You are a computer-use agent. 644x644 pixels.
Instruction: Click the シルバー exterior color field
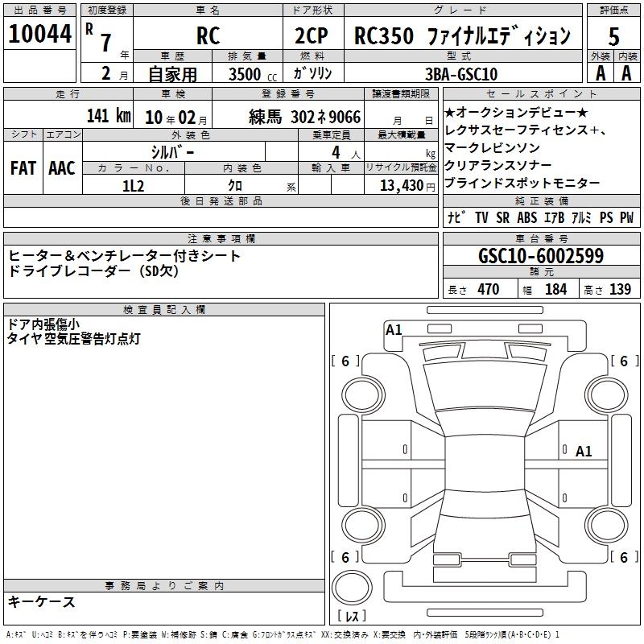pos(172,152)
